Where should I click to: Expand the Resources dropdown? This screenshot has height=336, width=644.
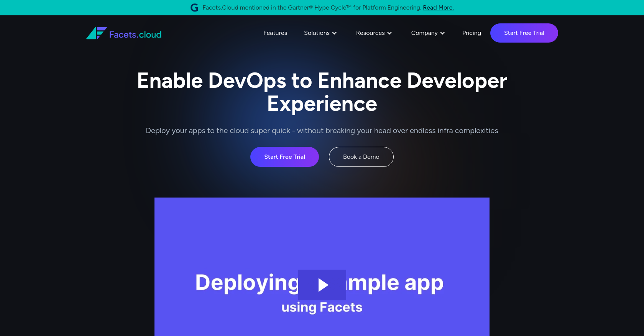[x=374, y=33]
